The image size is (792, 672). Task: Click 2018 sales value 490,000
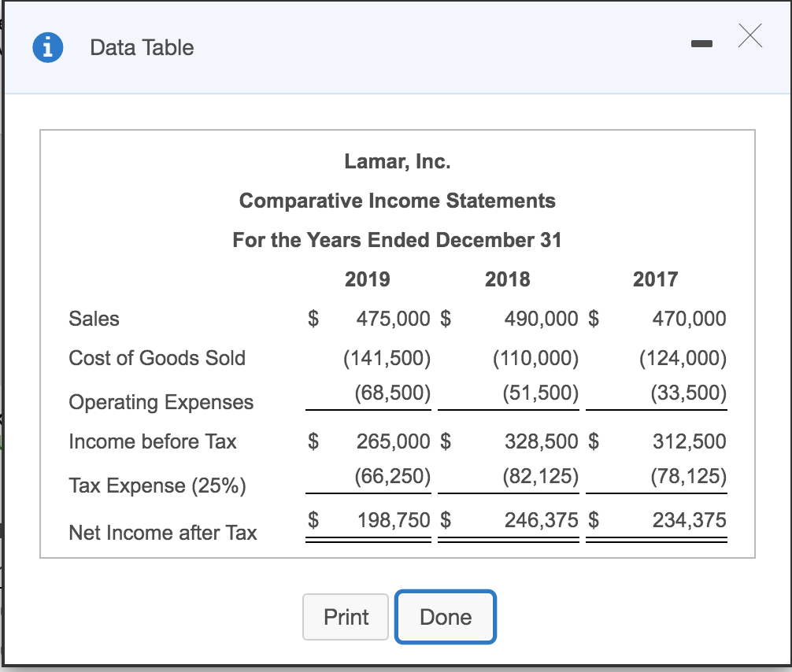point(541,319)
